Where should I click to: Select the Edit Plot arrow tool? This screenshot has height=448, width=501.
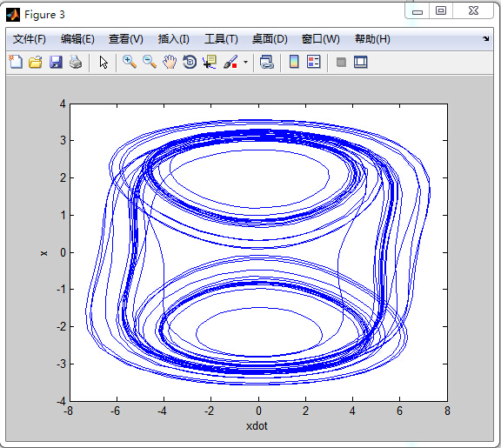tap(104, 62)
